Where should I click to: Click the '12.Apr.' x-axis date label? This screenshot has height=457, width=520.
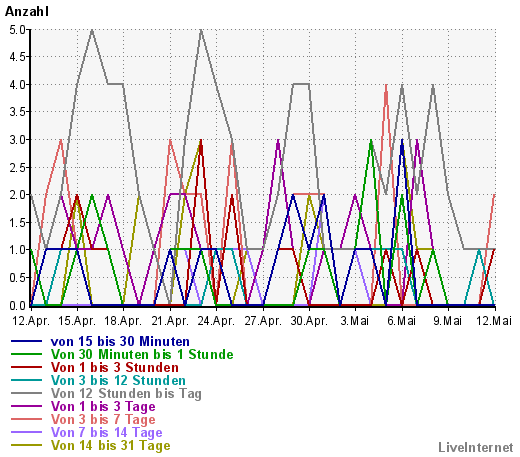pos(31,321)
